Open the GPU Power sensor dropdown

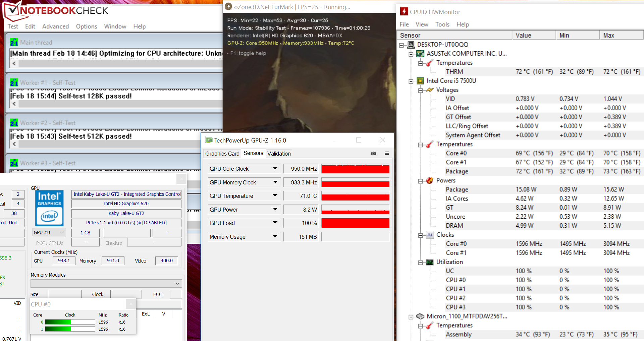(x=275, y=209)
